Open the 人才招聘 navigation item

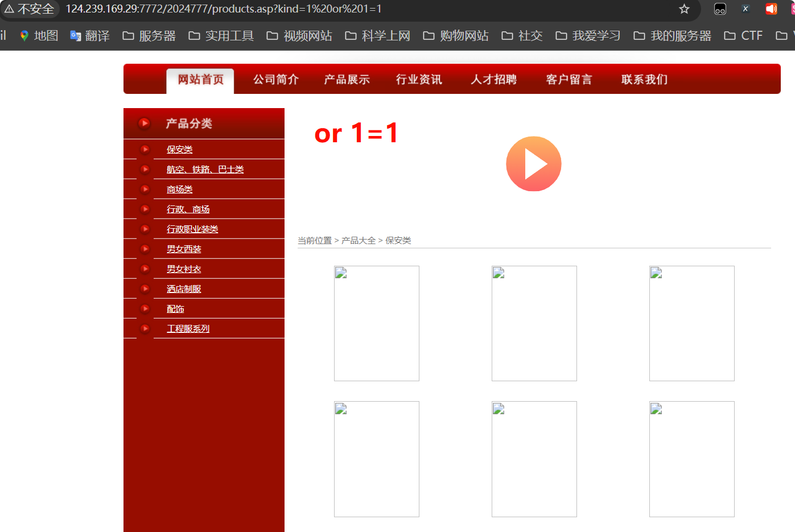coord(493,80)
